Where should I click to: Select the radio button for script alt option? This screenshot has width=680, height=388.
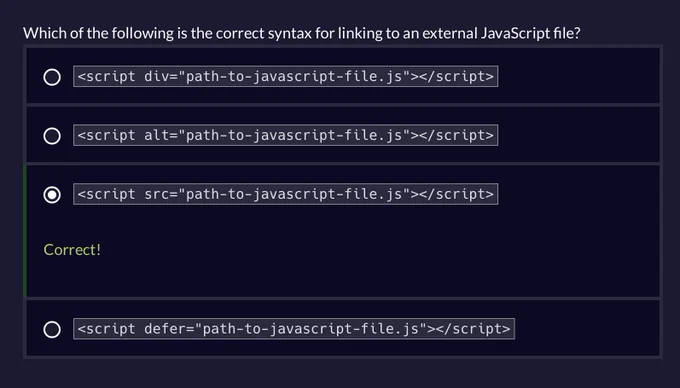pos(52,136)
